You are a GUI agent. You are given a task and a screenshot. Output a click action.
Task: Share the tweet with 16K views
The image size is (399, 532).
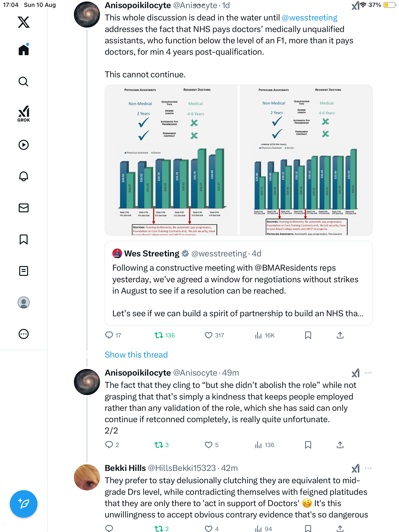point(340,335)
